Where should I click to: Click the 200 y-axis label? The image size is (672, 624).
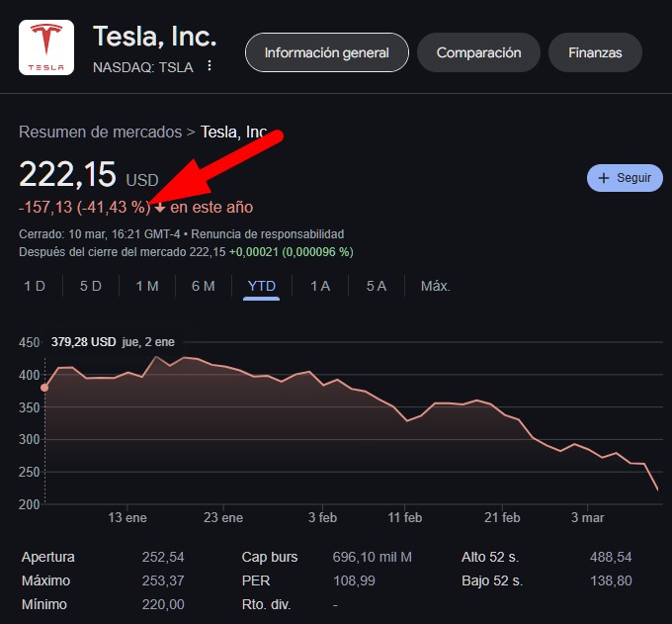click(29, 504)
